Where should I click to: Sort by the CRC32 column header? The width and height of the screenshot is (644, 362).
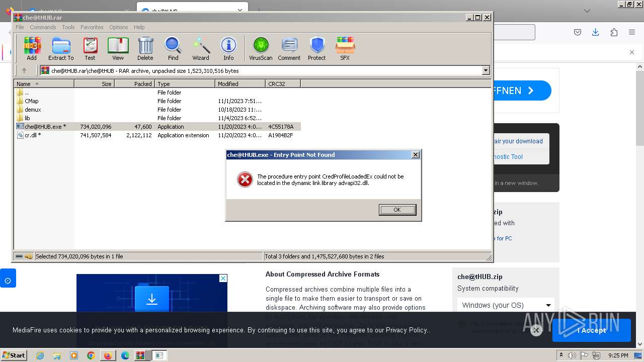point(283,84)
